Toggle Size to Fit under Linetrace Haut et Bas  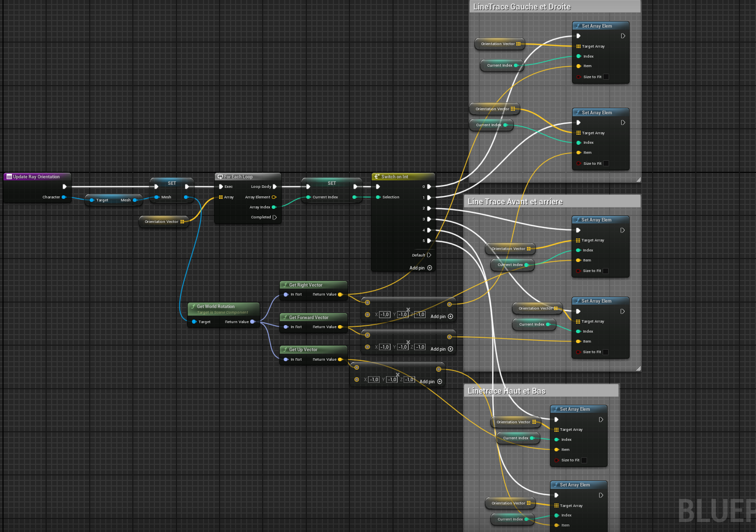click(584, 460)
